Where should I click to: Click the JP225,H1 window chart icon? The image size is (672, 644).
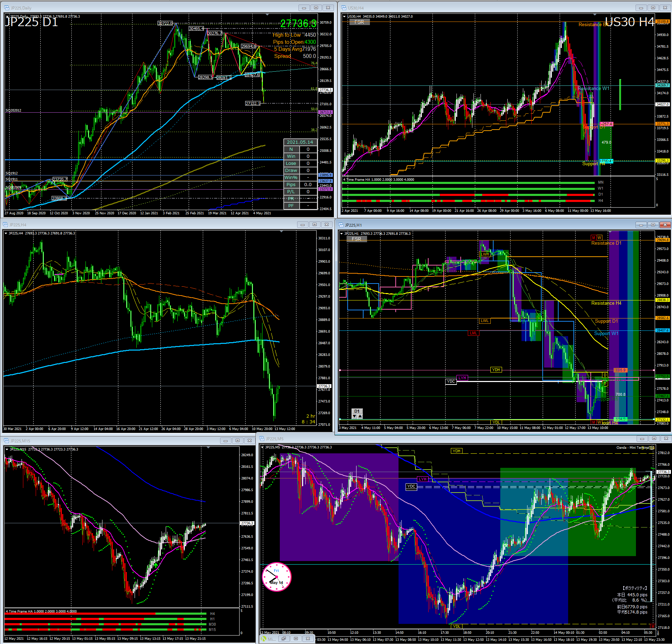tap(341, 225)
